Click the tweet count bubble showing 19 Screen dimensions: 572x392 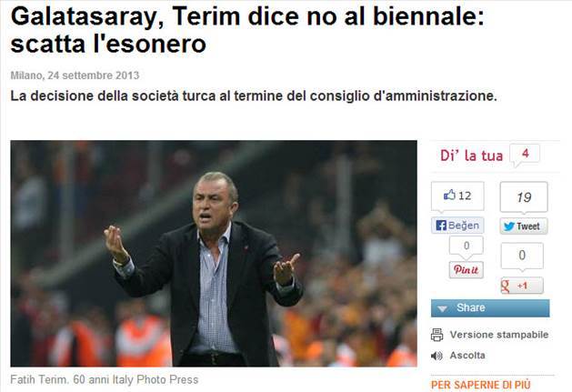coord(524,197)
